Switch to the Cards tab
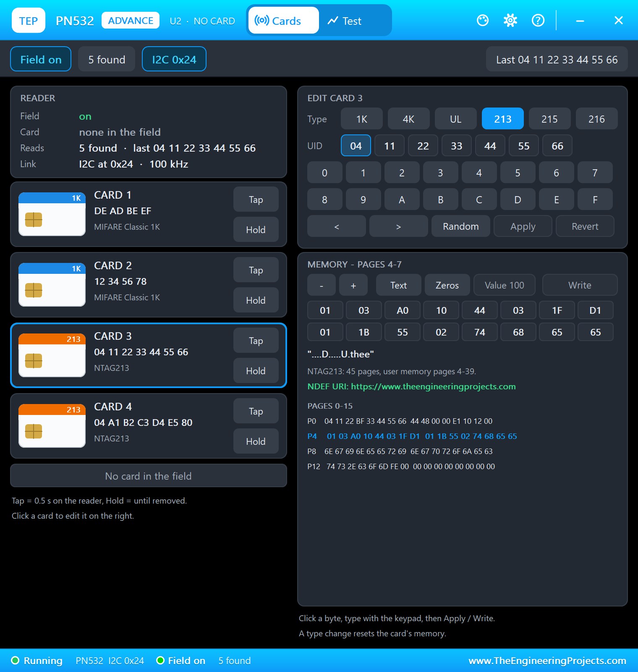 [284, 20]
